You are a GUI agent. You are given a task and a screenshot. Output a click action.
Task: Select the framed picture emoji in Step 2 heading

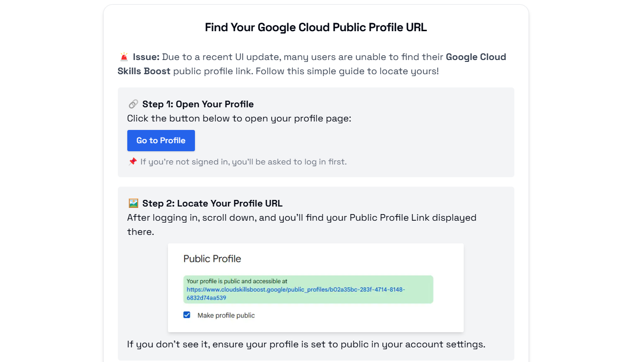tap(133, 203)
